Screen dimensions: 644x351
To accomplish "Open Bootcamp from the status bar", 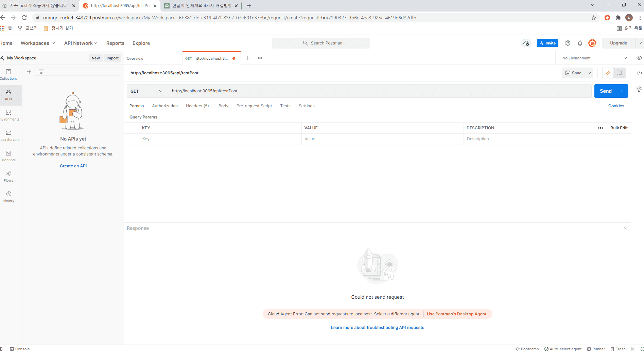I will click(527, 349).
